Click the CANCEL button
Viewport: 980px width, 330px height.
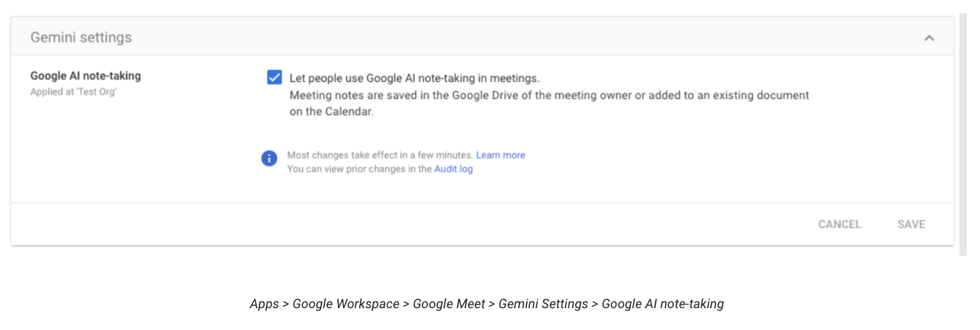(x=839, y=224)
